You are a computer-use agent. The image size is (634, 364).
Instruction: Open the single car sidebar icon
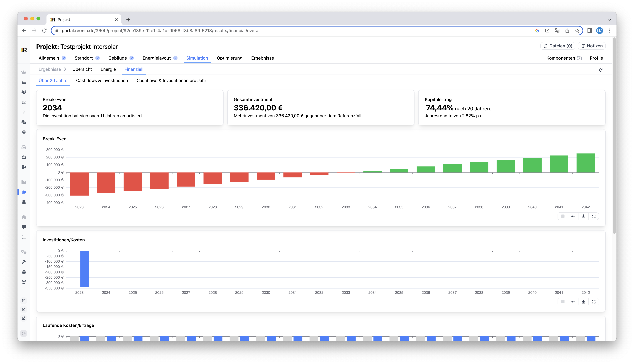click(24, 147)
